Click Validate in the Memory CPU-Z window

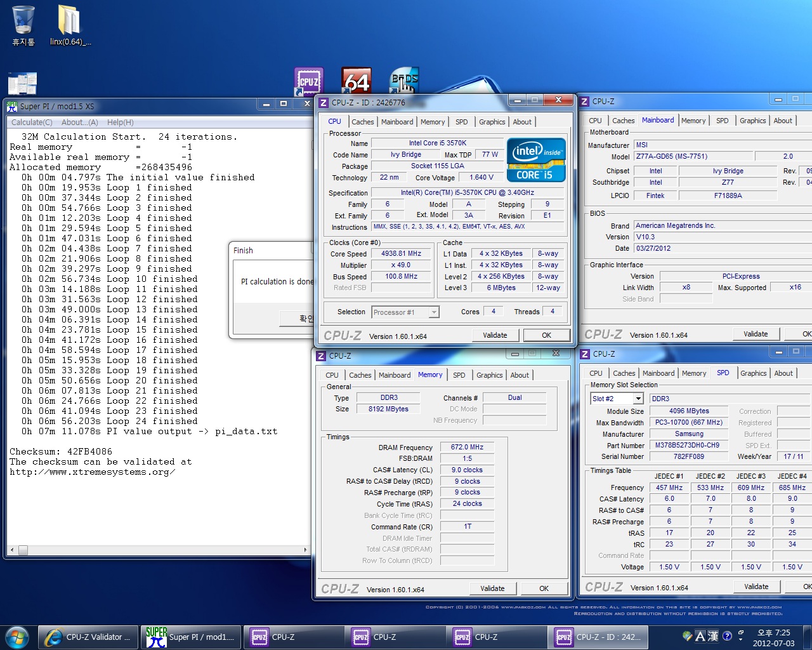click(492, 588)
